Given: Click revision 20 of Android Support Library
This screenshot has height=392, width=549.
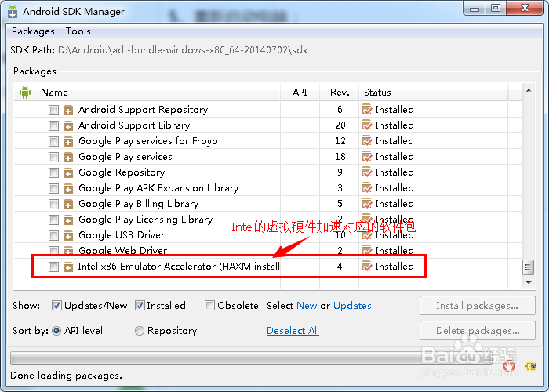Looking at the screenshot, I should (340, 125).
